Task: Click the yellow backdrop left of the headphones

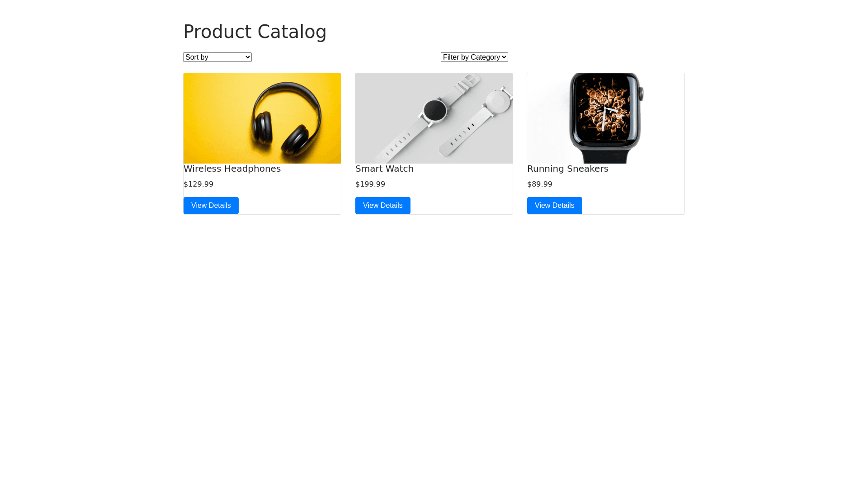Action: (212, 117)
